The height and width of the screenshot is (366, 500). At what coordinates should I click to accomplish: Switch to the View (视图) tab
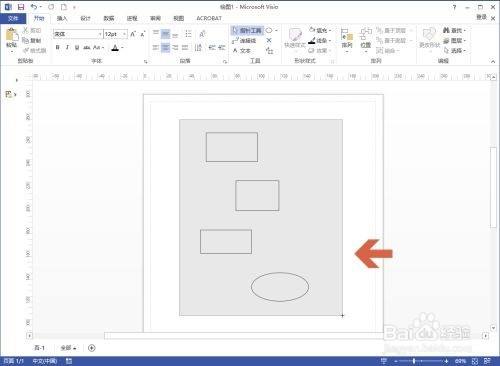pos(179,18)
